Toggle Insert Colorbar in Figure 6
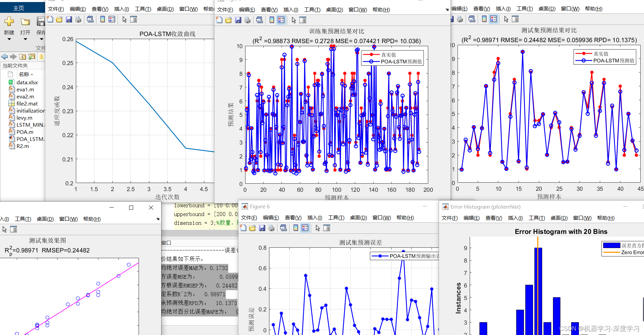This screenshot has width=644, height=335. pyautogui.click(x=296, y=228)
